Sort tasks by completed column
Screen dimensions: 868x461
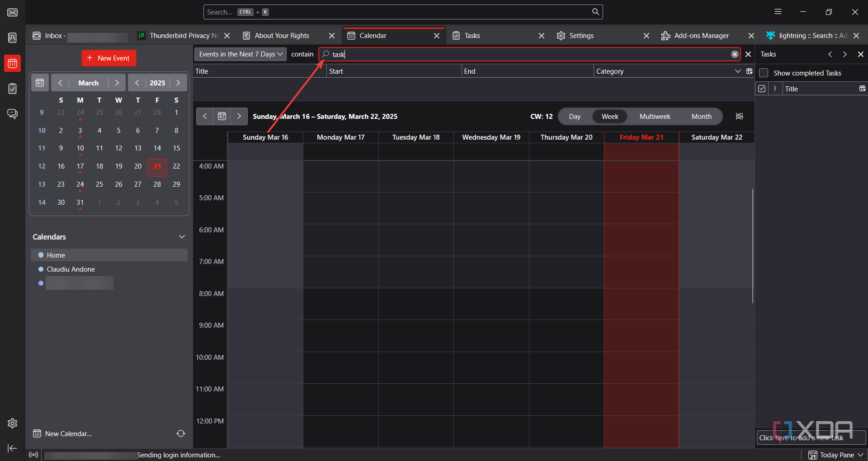(x=762, y=89)
